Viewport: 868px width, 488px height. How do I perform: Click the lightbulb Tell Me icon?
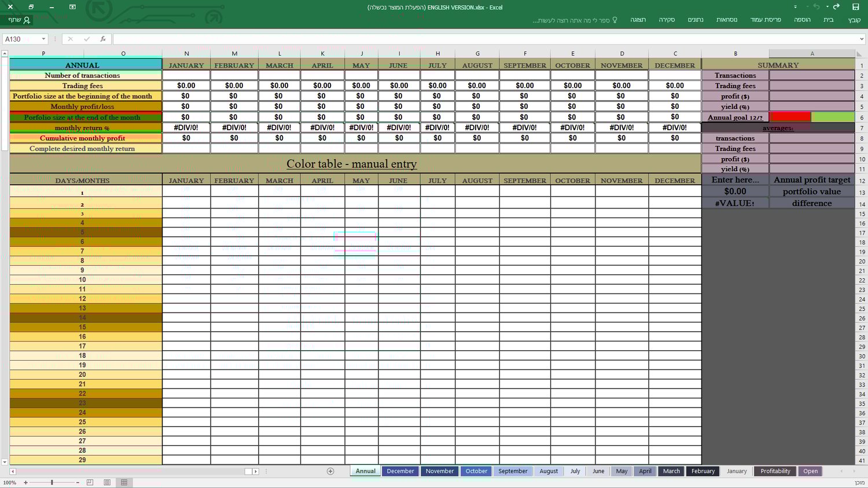coord(615,20)
